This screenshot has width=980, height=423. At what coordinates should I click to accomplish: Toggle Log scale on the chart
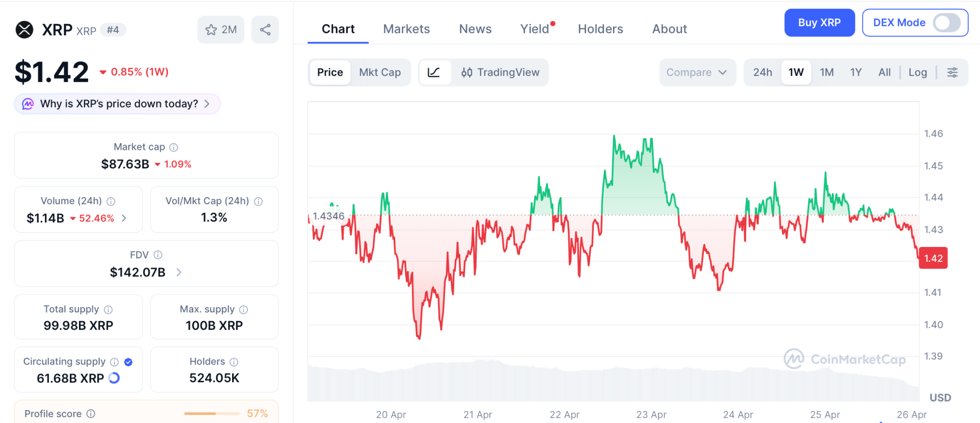[x=917, y=72]
